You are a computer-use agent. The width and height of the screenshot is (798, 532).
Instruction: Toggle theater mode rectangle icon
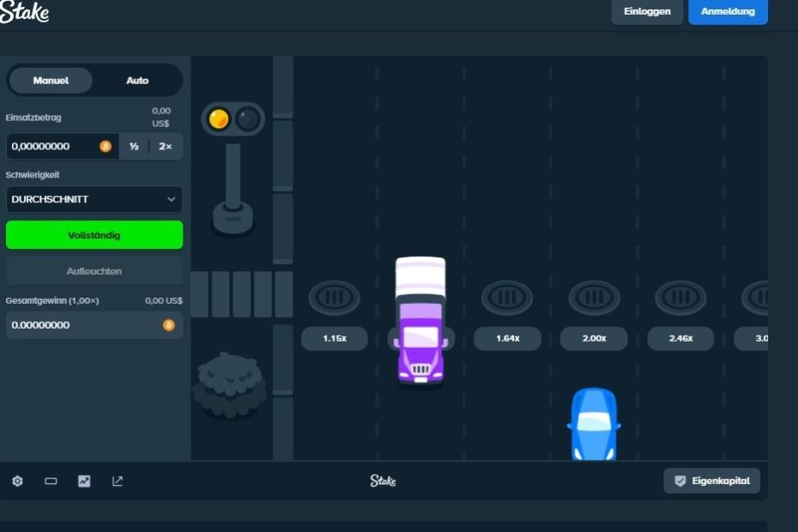51,481
